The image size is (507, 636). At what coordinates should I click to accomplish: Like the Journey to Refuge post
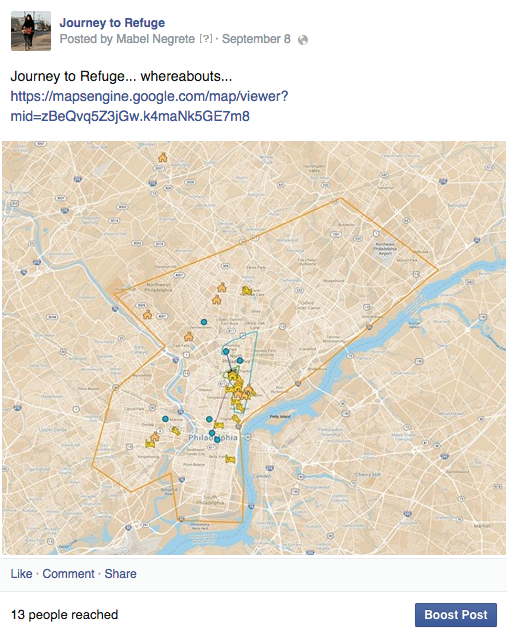[x=21, y=574]
